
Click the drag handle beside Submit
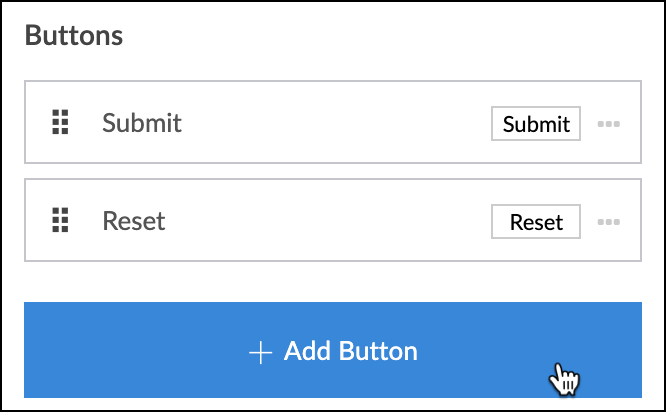click(60, 123)
